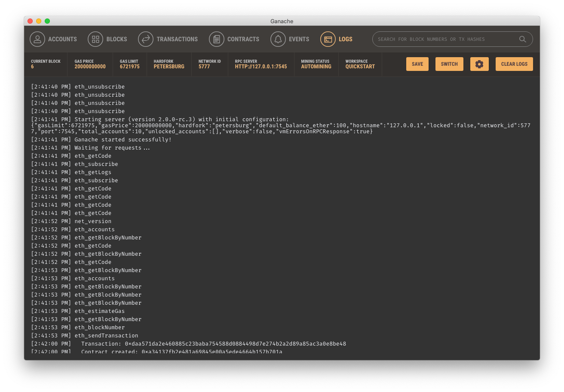Screen dimensions: 564x392
Task: Open settings with the gear icon
Action: (479, 64)
